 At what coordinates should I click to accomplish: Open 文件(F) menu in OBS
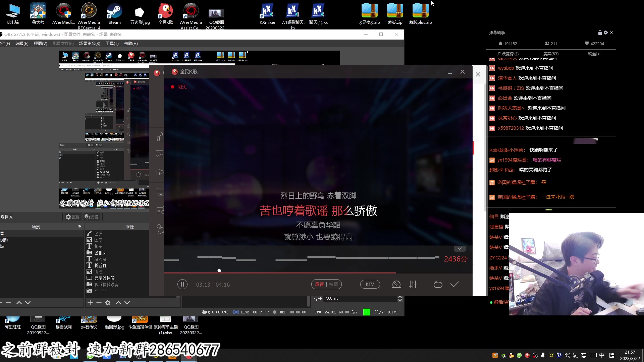click(x=5, y=44)
